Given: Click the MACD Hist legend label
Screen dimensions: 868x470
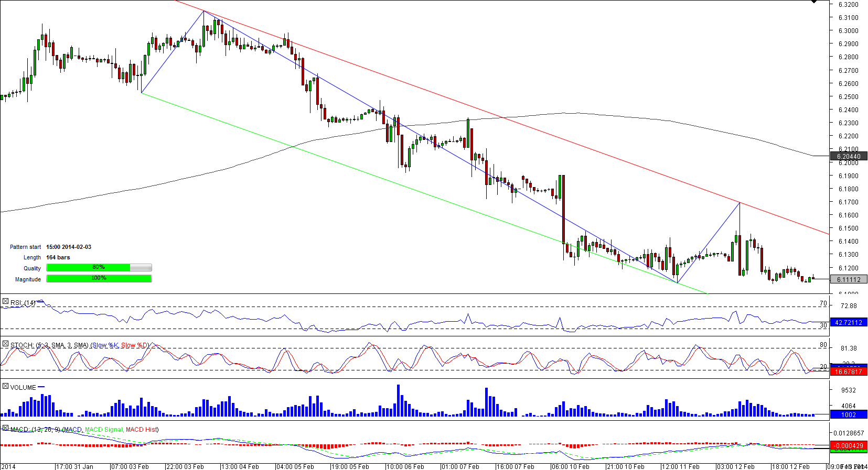Looking at the screenshot, I should tap(142, 430).
